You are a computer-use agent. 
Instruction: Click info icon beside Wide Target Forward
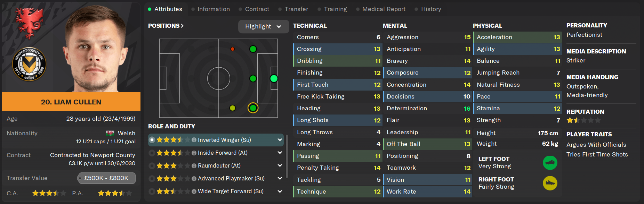(x=194, y=192)
